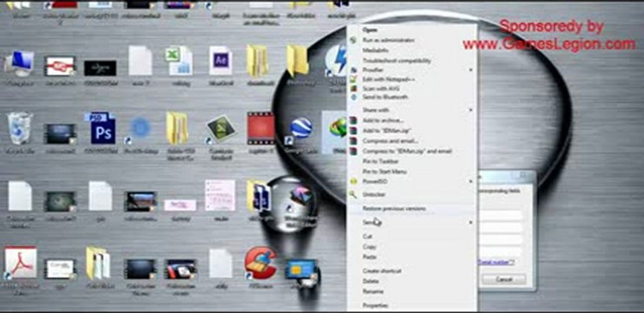This screenshot has height=313, width=644.
Task: Open the Computer desktop icon
Action: pos(19,64)
